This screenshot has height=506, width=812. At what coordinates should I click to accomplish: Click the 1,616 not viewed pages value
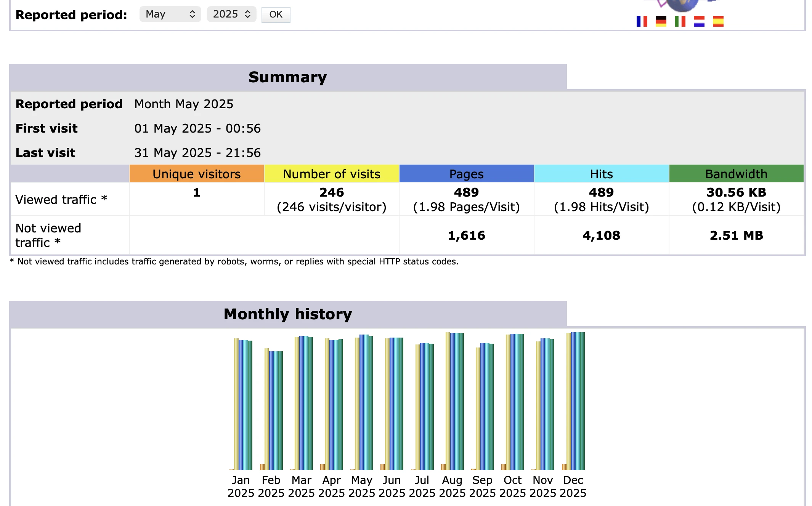pyautogui.click(x=467, y=235)
